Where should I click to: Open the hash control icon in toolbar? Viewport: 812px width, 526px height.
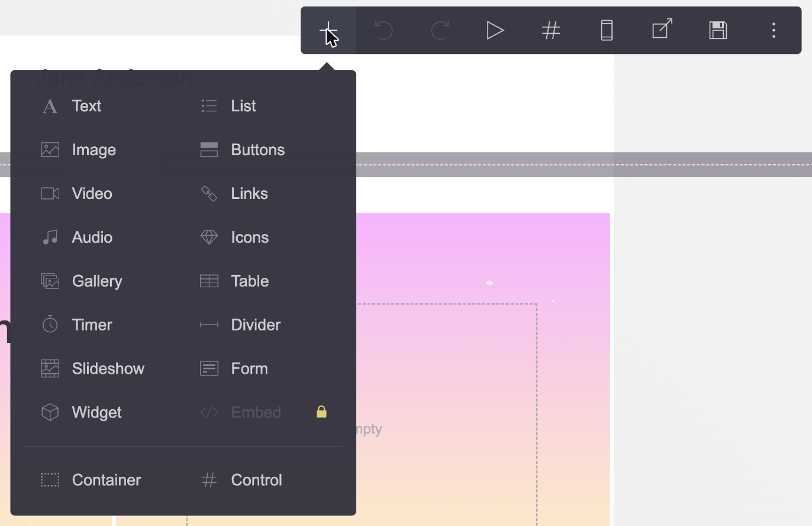pyautogui.click(x=551, y=30)
